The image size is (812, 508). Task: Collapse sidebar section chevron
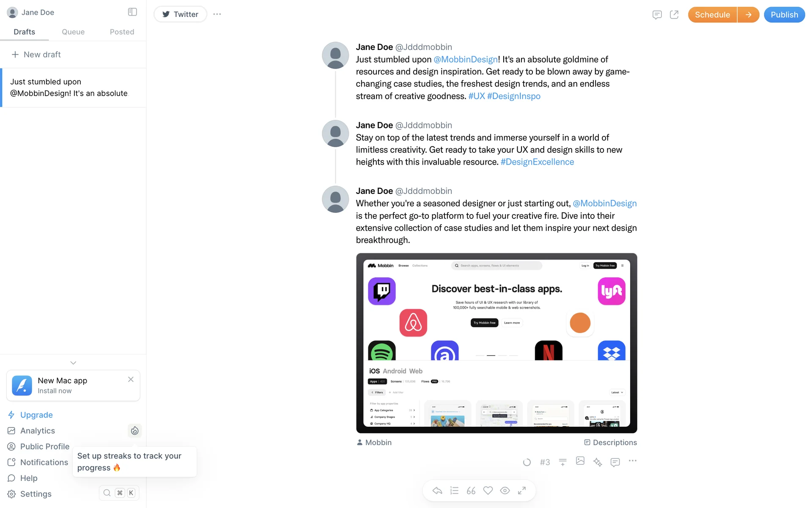73,363
